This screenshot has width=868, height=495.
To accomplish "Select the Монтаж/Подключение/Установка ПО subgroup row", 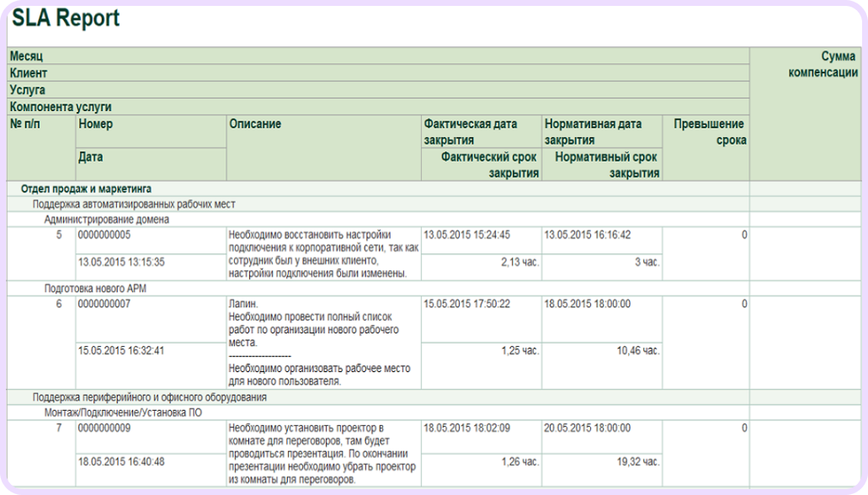I will pyautogui.click(x=123, y=412).
